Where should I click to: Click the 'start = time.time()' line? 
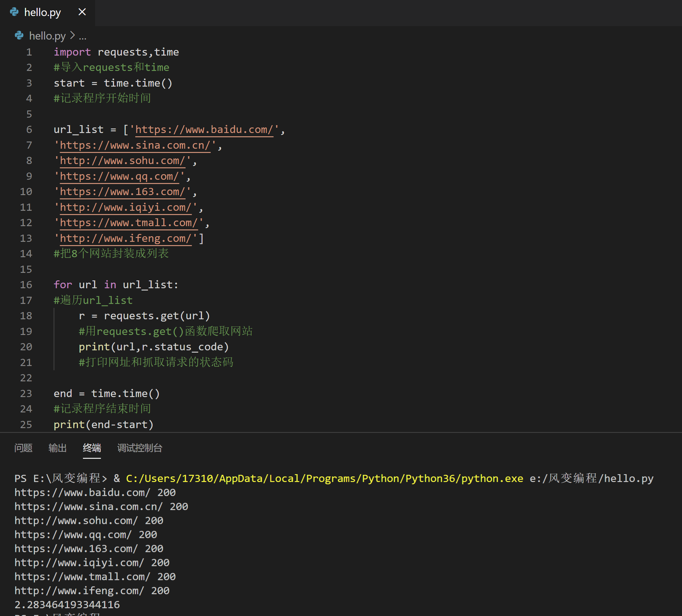tap(113, 83)
